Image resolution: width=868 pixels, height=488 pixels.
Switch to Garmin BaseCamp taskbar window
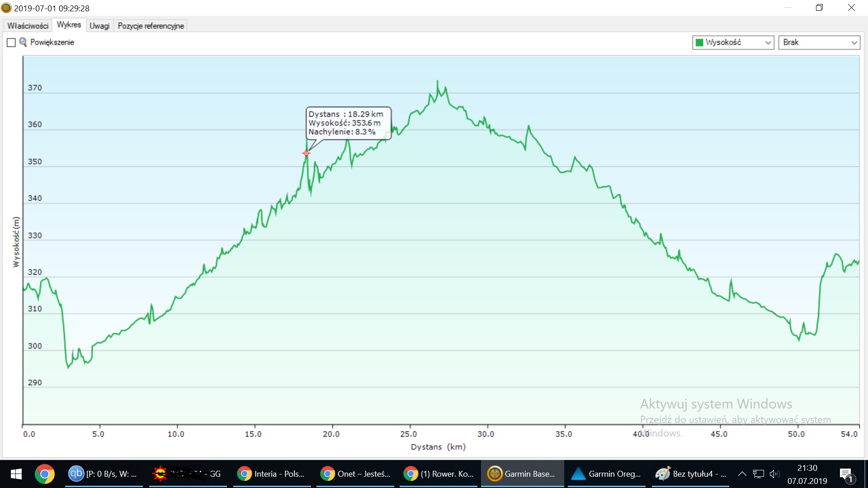pyautogui.click(x=522, y=474)
